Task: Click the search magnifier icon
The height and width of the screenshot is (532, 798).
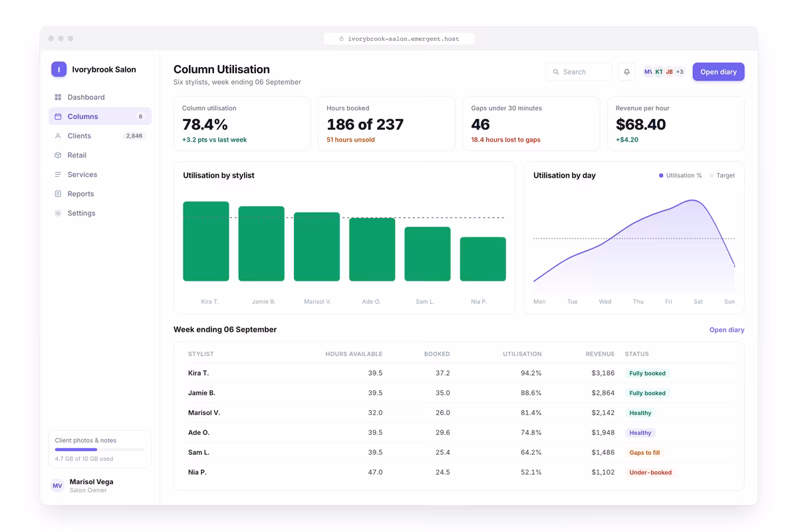Action: point(556,72)
